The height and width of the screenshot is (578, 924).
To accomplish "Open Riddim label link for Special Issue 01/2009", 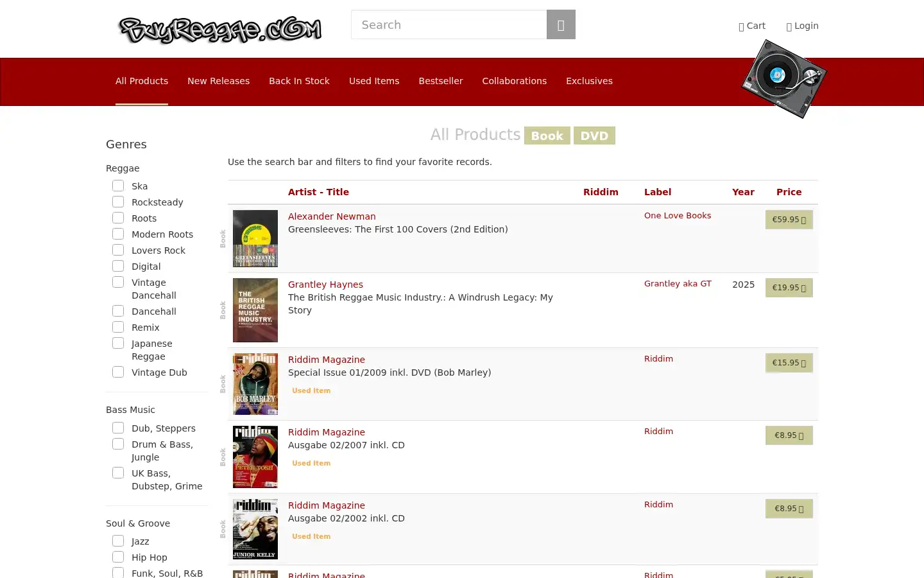I will pos(658,359).
